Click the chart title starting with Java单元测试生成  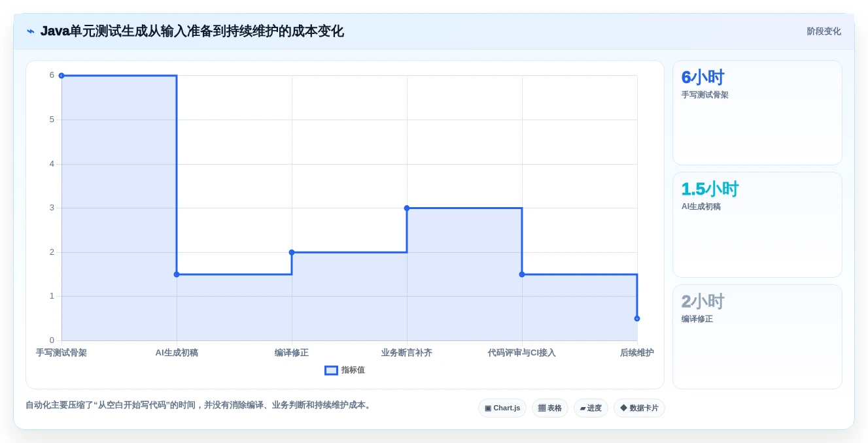tap(192, 31)
